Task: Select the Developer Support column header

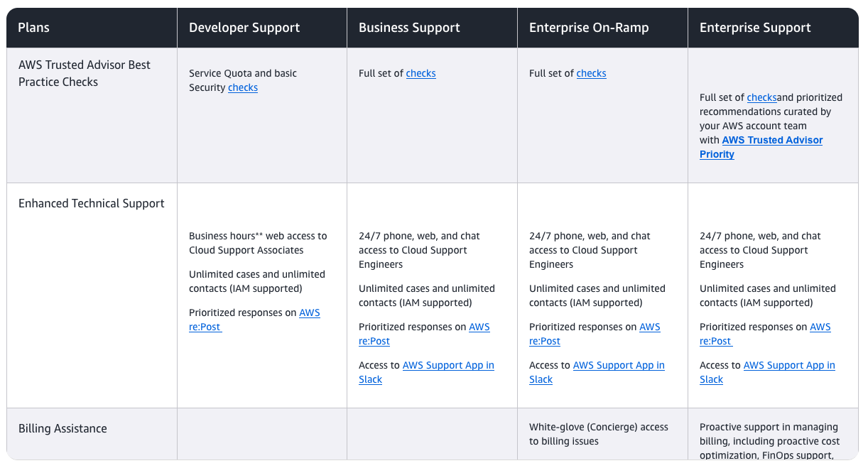Action: point(244,28)
